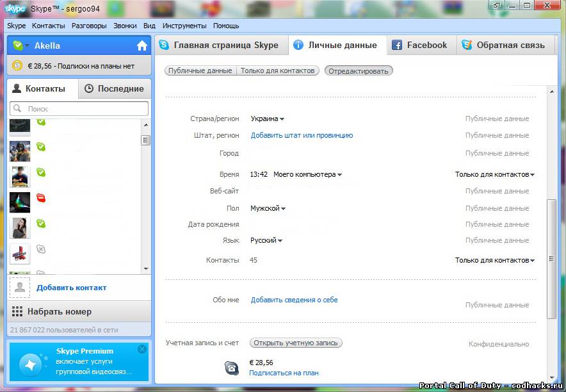
Task: Click the contact search field Поиск
Action: tap(79, 109)
